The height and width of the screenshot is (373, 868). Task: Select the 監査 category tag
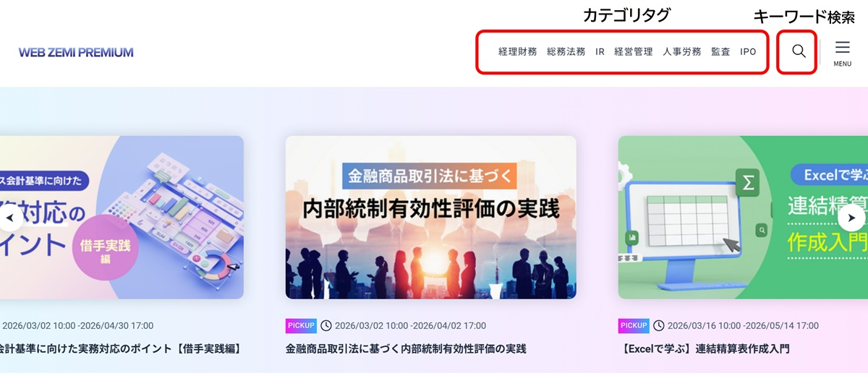click(x=720, y=52)
